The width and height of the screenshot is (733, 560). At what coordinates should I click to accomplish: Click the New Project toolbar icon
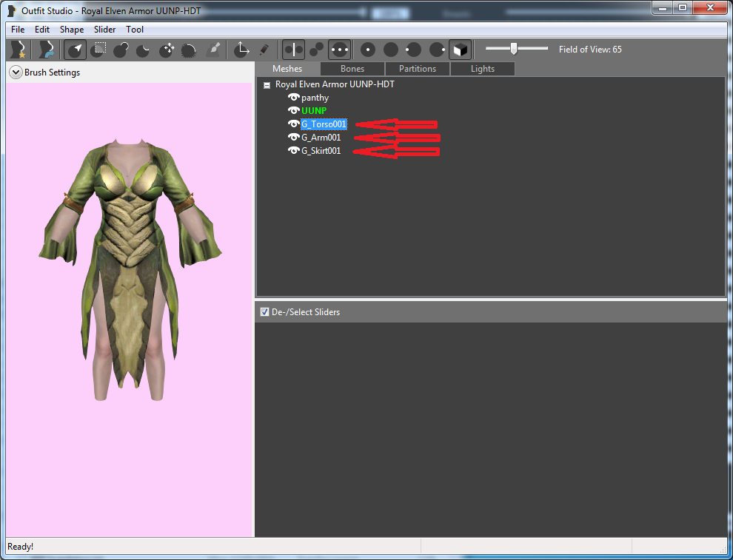pos(19,50)
